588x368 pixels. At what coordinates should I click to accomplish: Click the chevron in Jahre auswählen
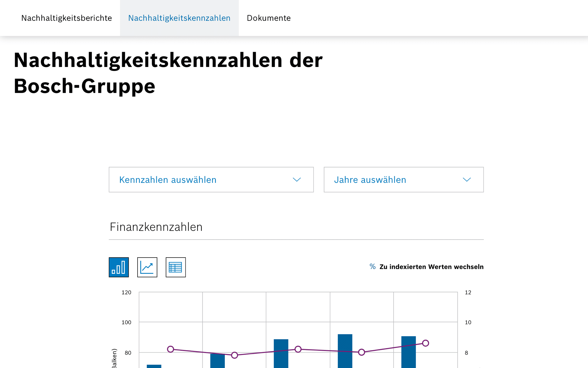pos(467,180)
